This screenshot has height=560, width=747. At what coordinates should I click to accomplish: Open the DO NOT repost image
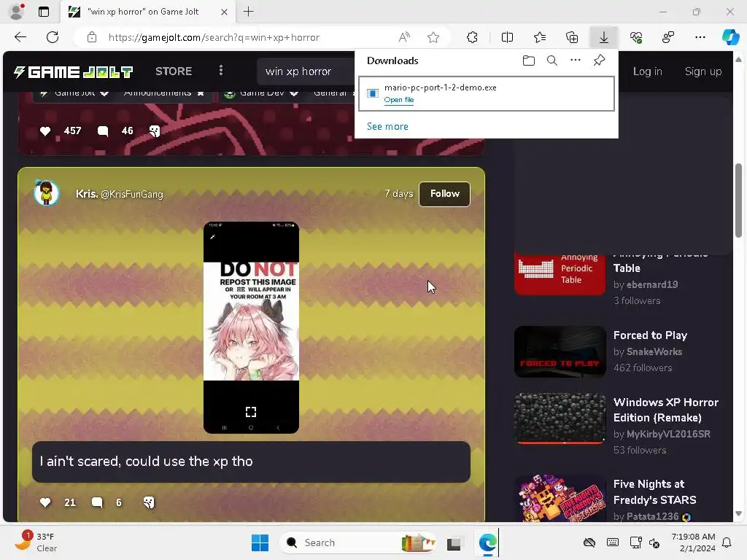(x=251, y=327)
